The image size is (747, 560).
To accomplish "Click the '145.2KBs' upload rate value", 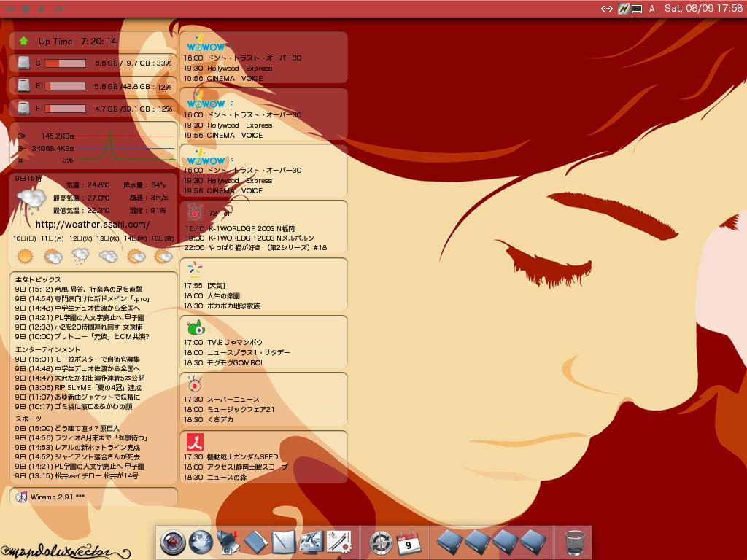I will coord(57,136).
